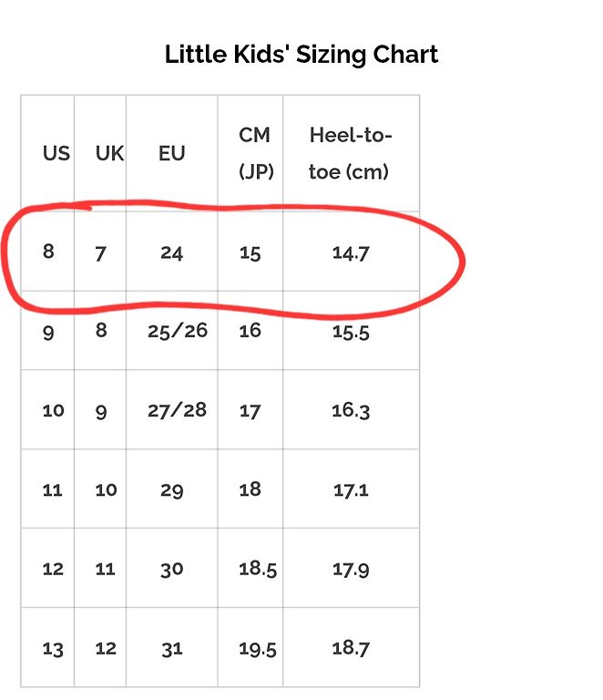Click the 17.9 heel-to-toe cell

click(x=350, y=570)
